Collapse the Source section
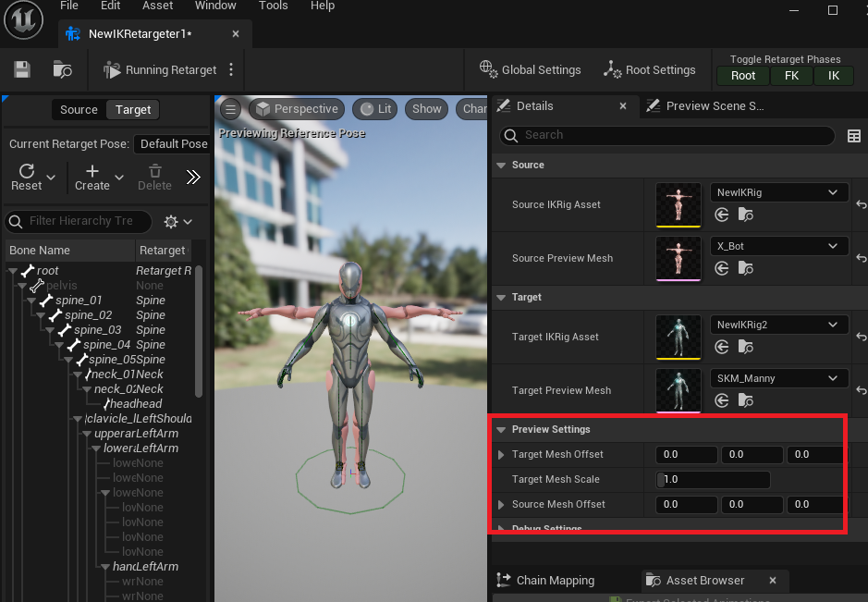868x602 pixels. (501, 165)
